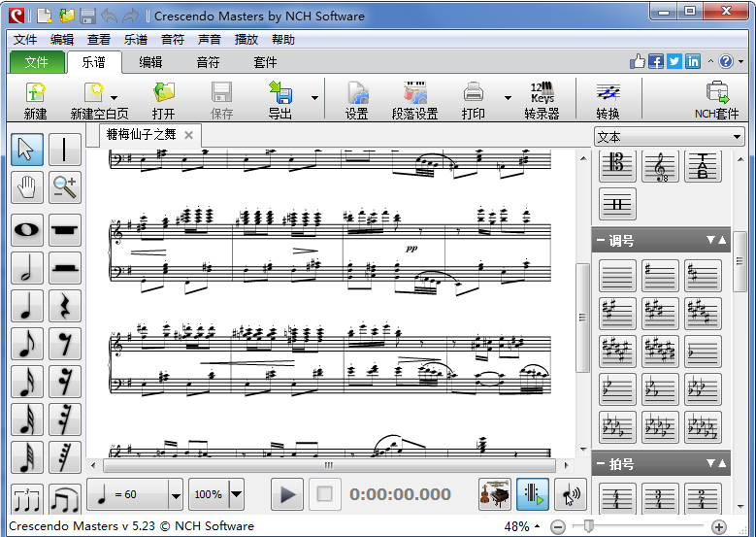Open the 编辑 menu in menu bar

click(62, 40)
